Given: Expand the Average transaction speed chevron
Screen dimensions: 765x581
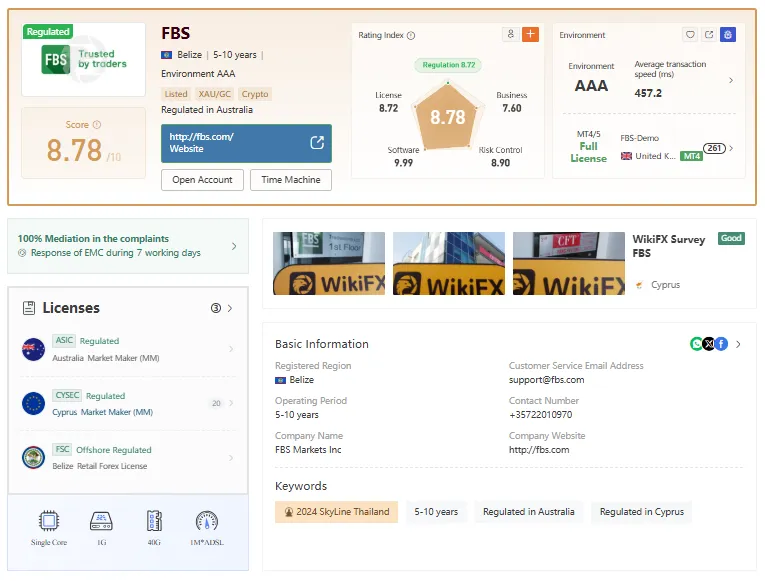Looking at the screenshot, I should (731, 80).
